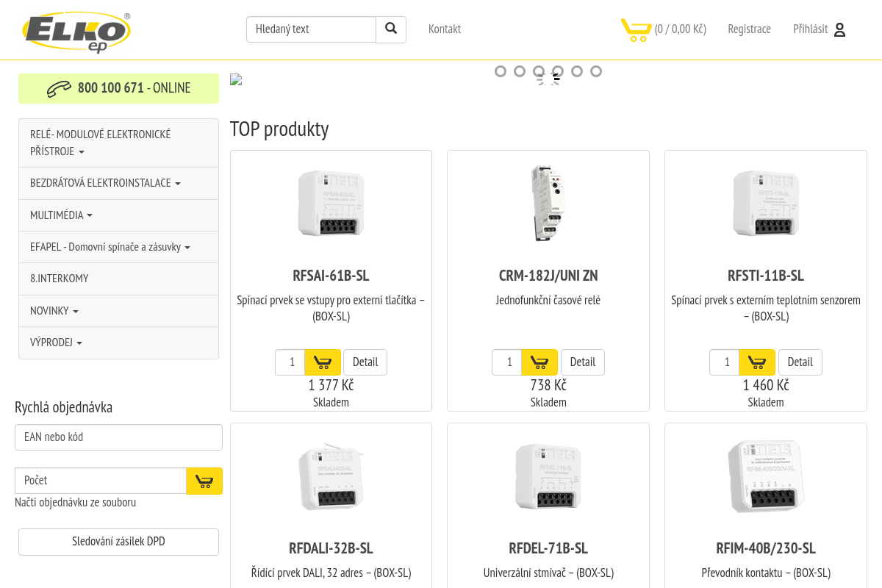Click the Detail button for CRM-182J/UNI ZN

point(582,362)
